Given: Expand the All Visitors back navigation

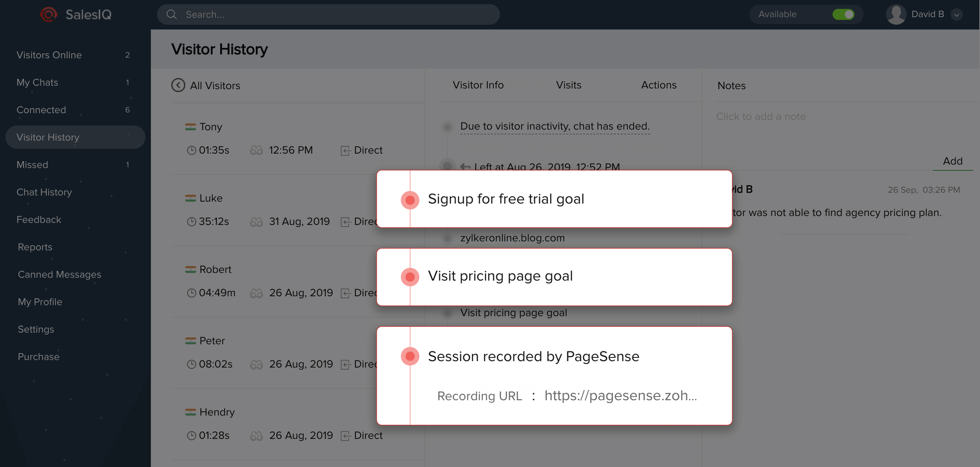Looking at the screenshot, I should pos(178,85).
